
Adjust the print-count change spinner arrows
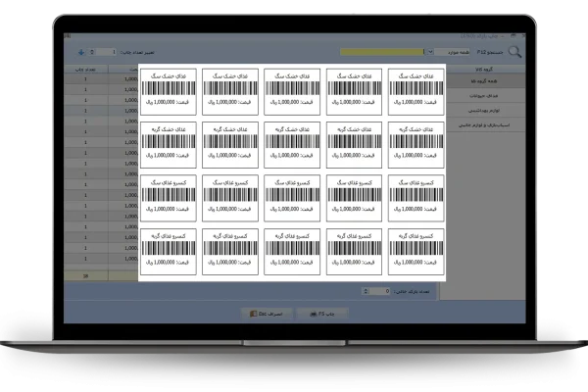(92, 52)
